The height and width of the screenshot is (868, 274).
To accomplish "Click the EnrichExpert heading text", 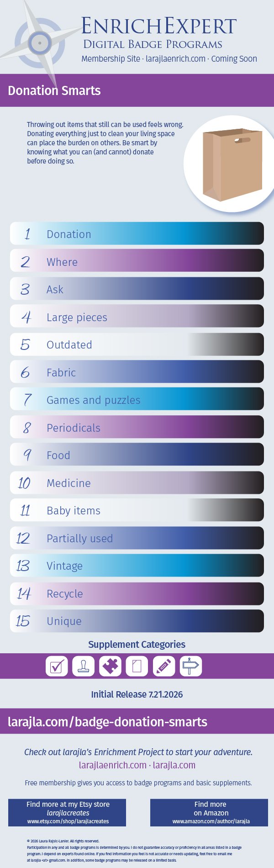I will pos(159,26).
